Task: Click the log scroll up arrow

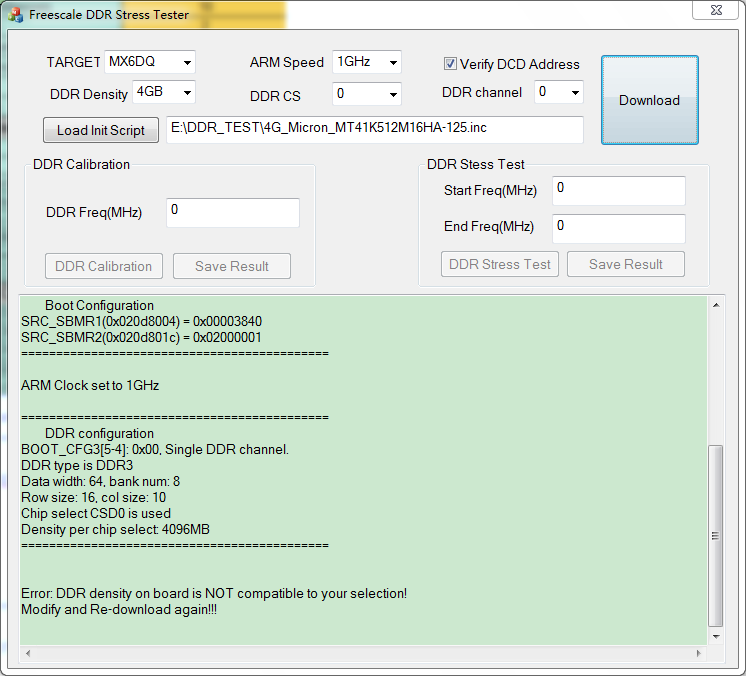Action: point(716,305)
